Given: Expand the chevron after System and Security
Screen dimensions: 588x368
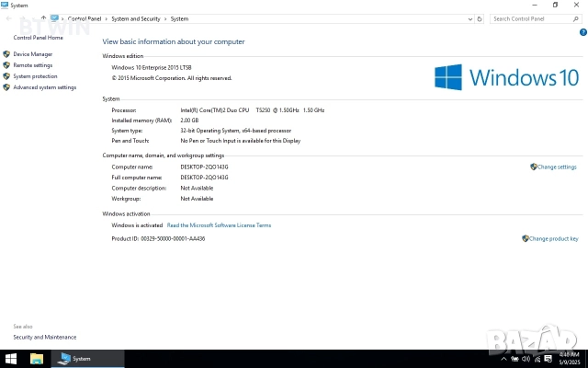Looking at the screenshot, I should click(165, 18).
